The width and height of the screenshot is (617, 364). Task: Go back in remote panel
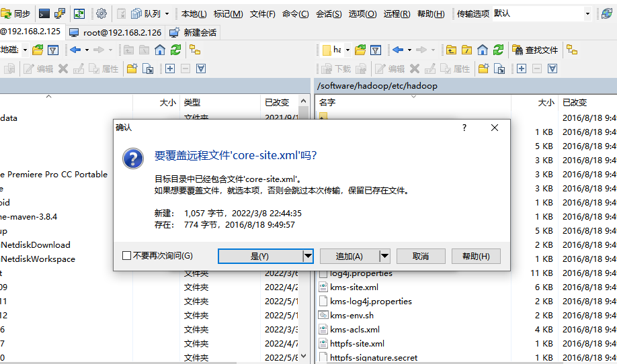398,50
